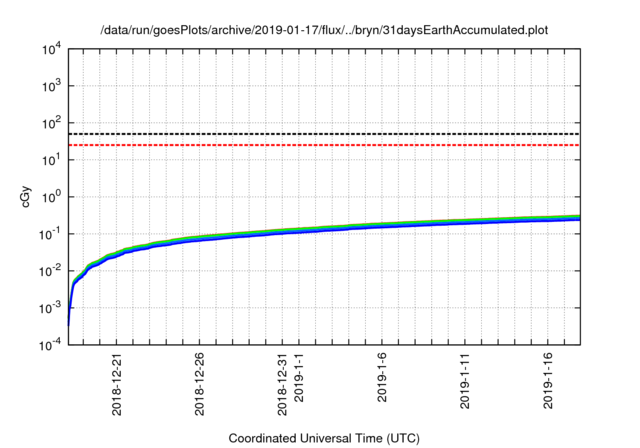Screen dimensions: 640x448
Task: Click the 10^-4 y-axis tick label
Action: point(49,345)
